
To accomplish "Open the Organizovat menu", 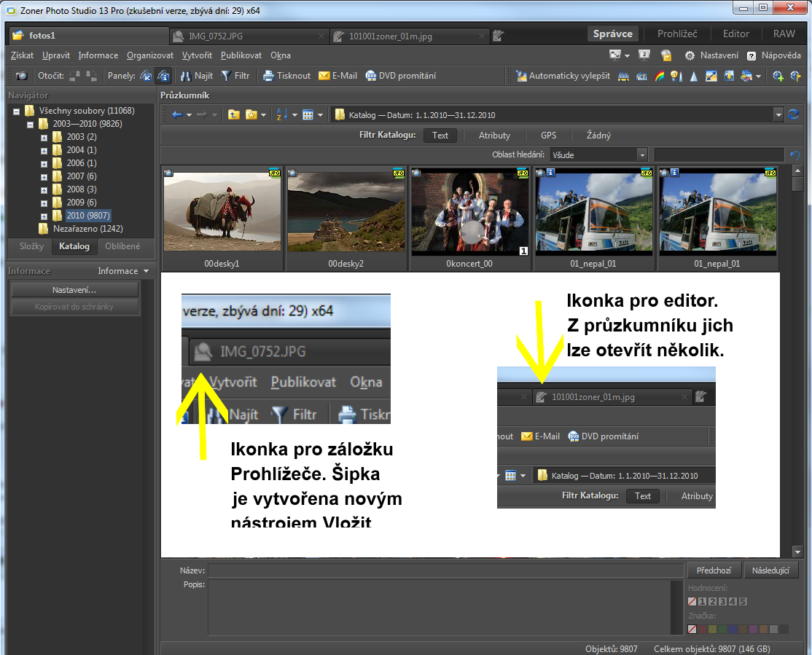I will (x=149, y=55).
